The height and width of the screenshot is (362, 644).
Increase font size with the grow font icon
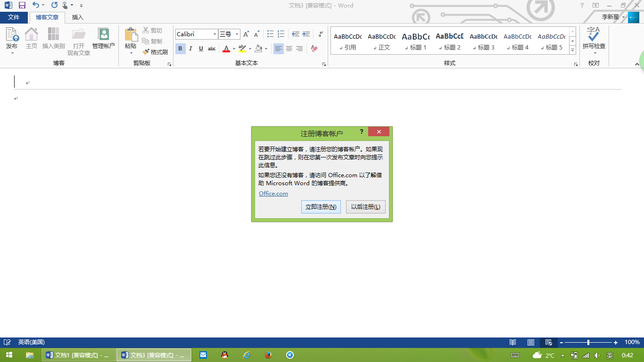click(246, 34)
